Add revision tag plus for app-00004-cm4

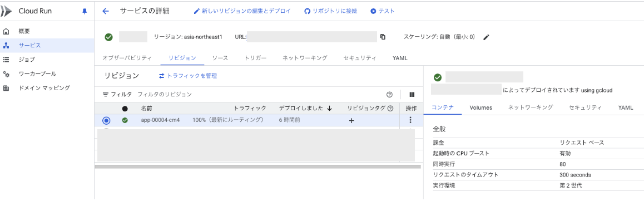pos(351,120)
